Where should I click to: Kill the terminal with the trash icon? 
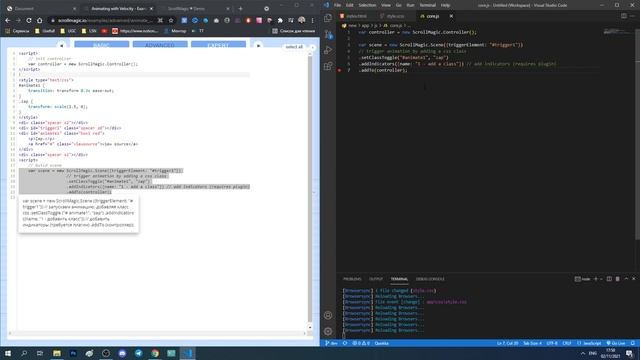(618, 279)
